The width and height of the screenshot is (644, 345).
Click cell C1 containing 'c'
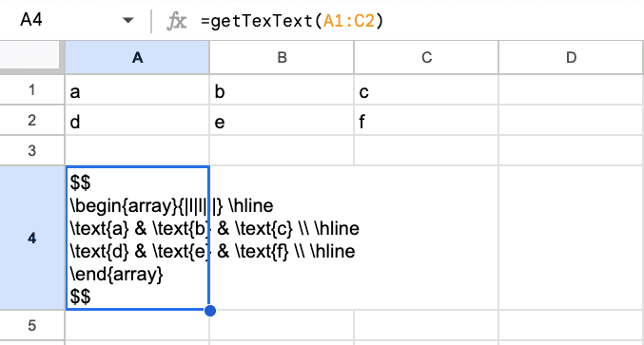pyautogui.click(x=426, y=90)
